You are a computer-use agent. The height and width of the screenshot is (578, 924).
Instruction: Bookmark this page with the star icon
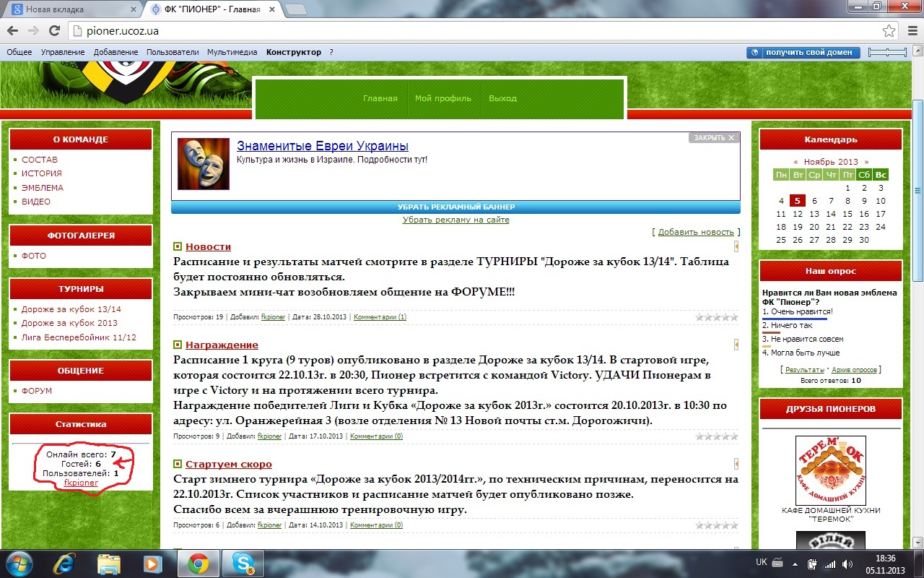pyautogui.click(x=889, y=31)
